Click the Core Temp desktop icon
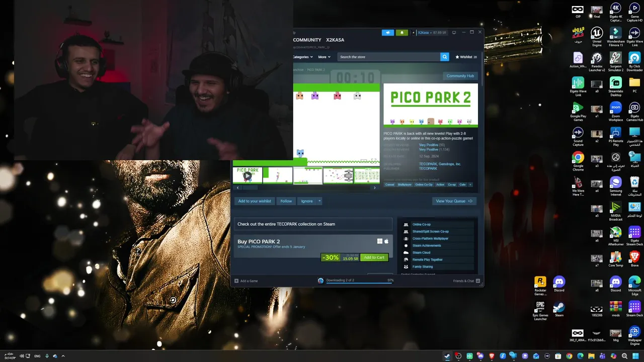 [616, 258]
